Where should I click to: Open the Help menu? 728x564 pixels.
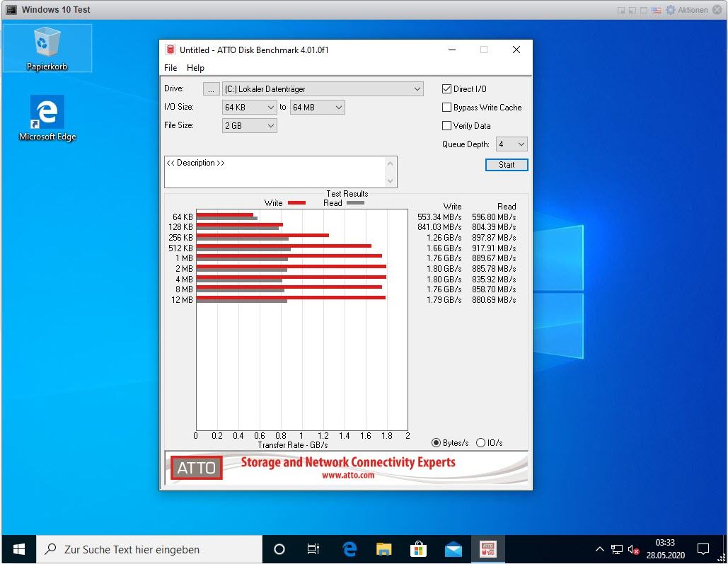195,68
